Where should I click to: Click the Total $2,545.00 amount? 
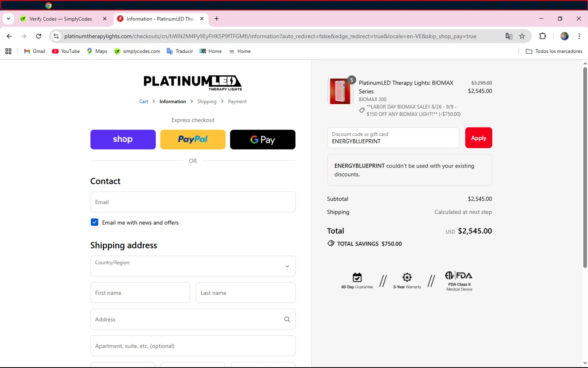475,231
